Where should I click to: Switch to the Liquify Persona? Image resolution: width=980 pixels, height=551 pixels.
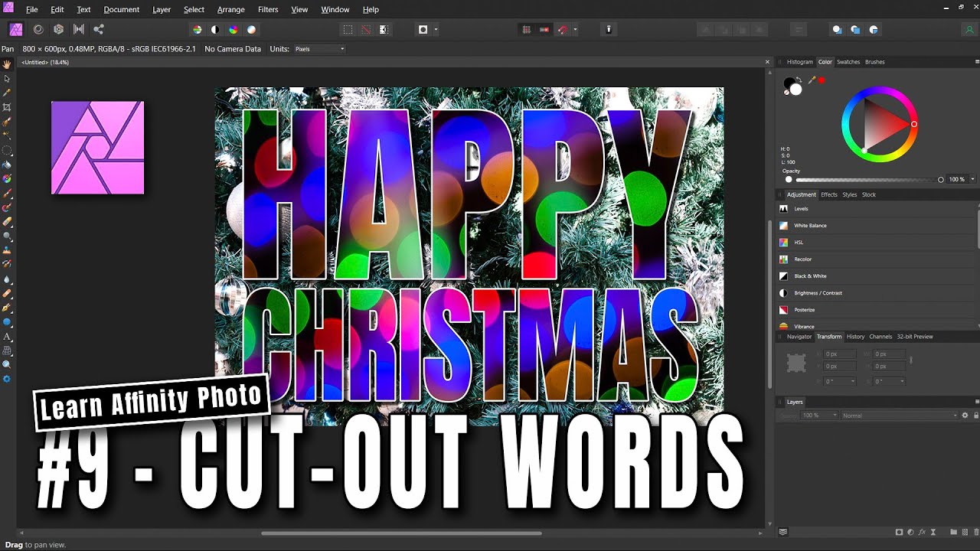point(38,30)
